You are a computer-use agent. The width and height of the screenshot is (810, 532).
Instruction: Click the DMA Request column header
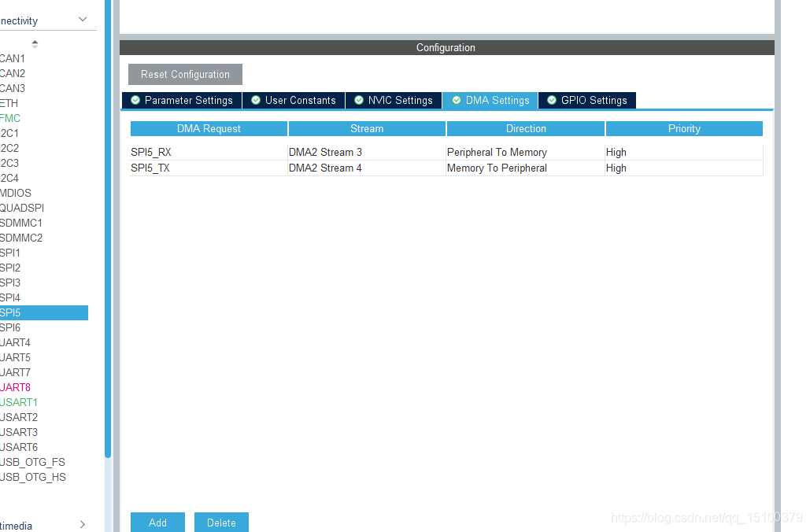point(209,128)
